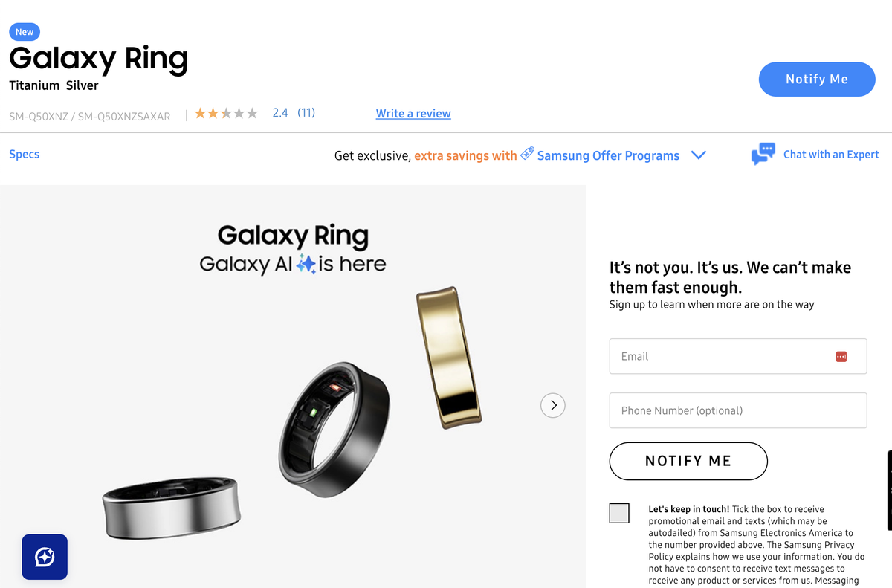The height and width of the screenshot is (588, 892).
Task: Click the right arrow on the product carousel
Action: (x=552, y=405)
